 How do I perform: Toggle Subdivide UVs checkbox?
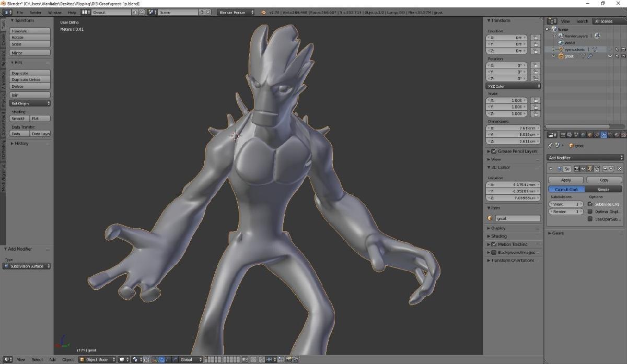(x=590, y=204)
